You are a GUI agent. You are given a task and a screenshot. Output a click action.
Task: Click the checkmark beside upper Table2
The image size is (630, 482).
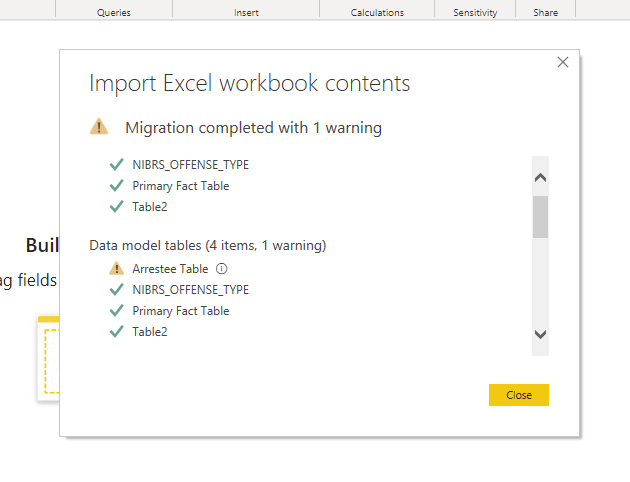click(x=117, y=206)
